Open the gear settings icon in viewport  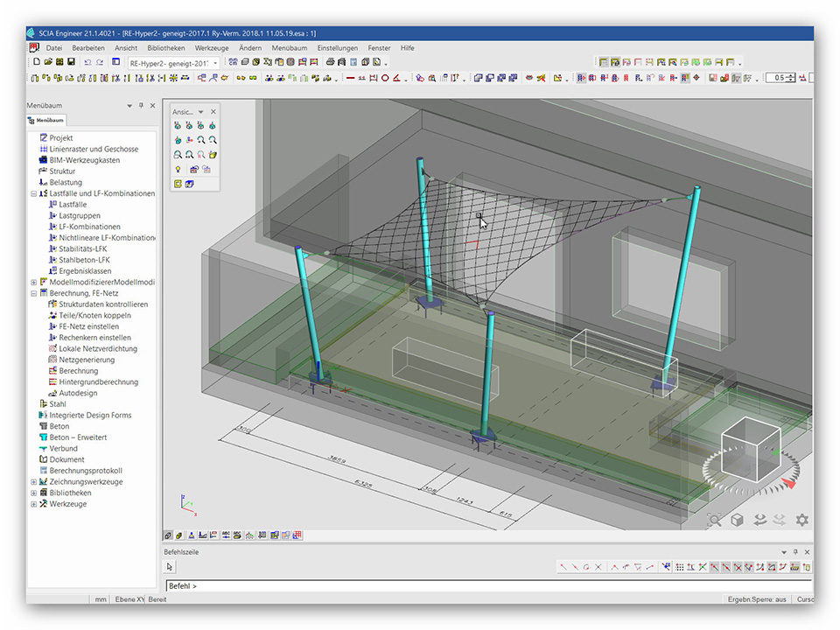click(x=801, y=520)
